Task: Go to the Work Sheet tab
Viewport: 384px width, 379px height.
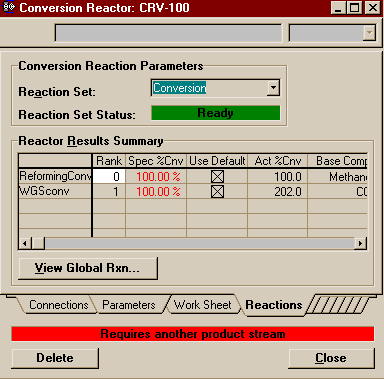Action: pyautogui.click(x=202, y=305)
